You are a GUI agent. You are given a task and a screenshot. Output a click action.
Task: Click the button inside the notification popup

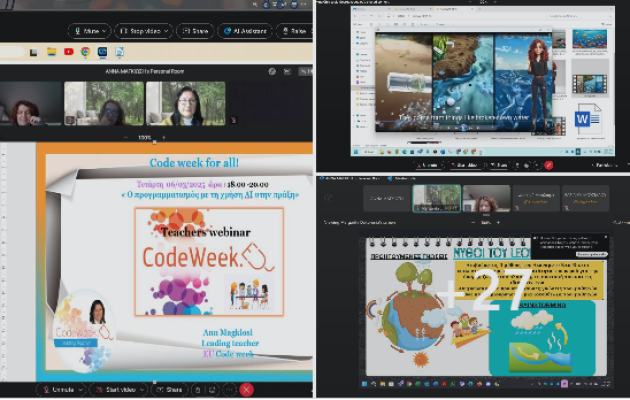coord(591,254)
